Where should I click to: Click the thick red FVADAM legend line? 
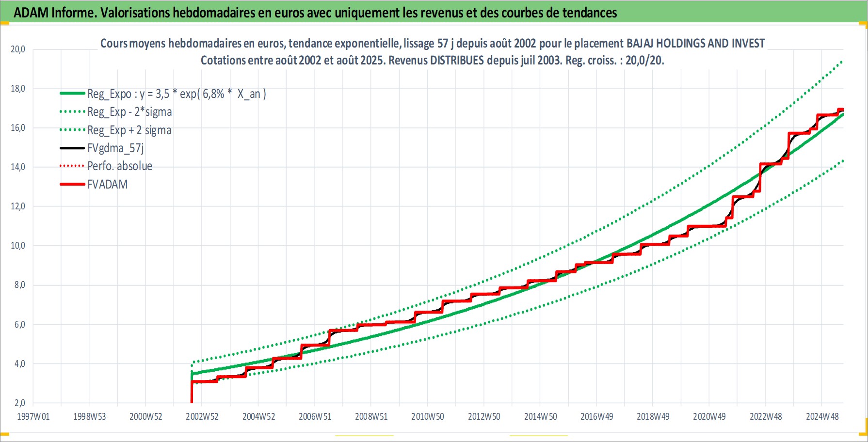pos(72,184)
